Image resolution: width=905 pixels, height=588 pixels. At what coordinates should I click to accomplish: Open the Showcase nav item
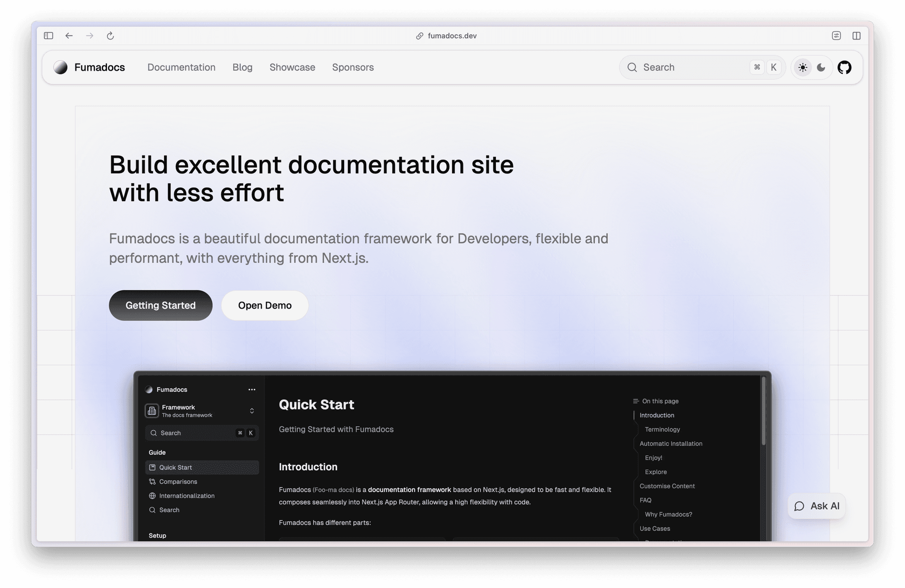coord(292,67)
